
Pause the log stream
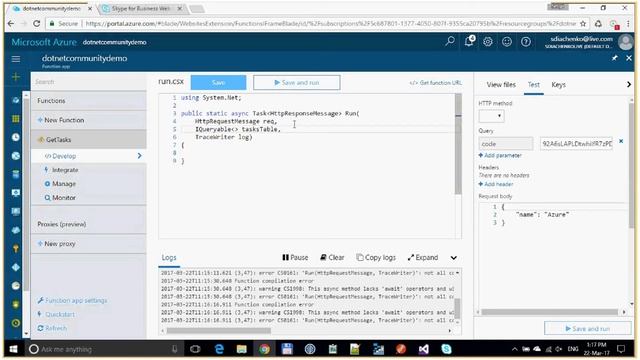(x=295, y=258)
